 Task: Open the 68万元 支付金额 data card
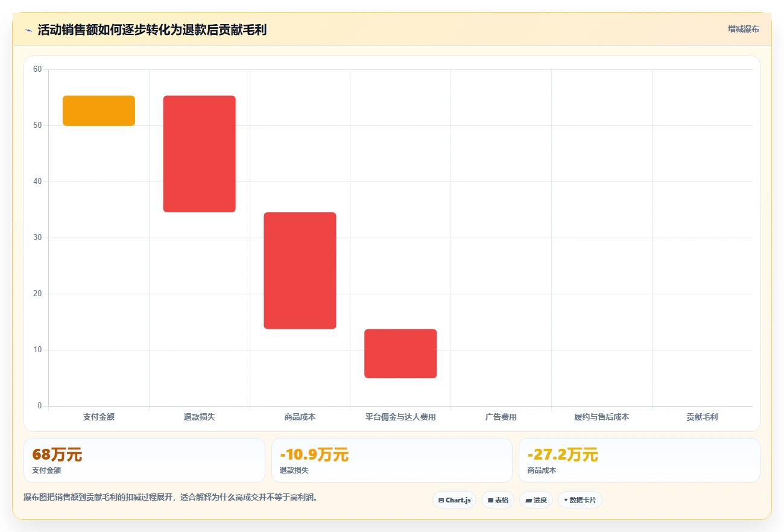(x=144, y=460)
